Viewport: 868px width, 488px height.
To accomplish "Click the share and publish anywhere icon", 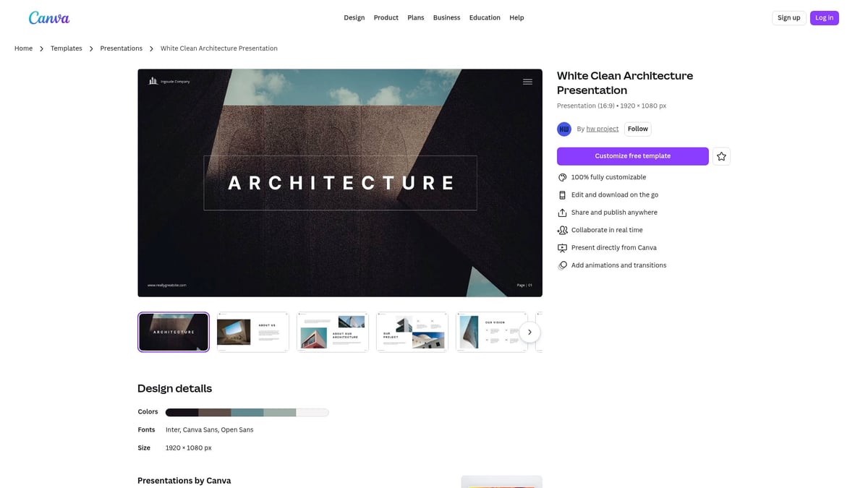I will tap(562, 212).
